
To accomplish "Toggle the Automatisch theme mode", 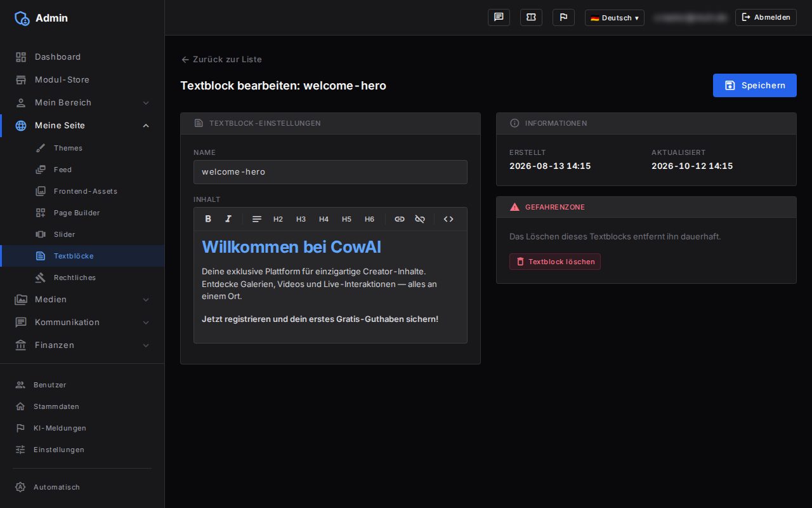I will click(x=82, y=487).
